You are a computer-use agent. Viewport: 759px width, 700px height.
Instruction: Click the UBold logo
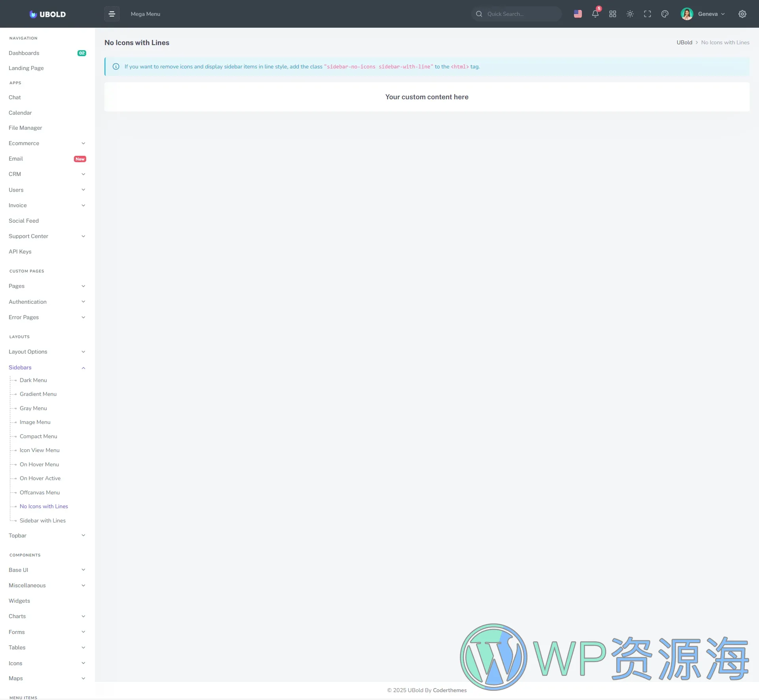(x=47, y=14)
